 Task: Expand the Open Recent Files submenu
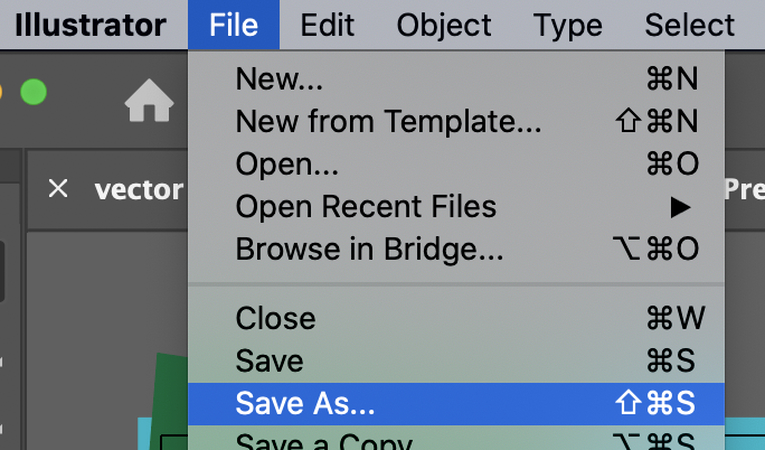pos(365,207)
